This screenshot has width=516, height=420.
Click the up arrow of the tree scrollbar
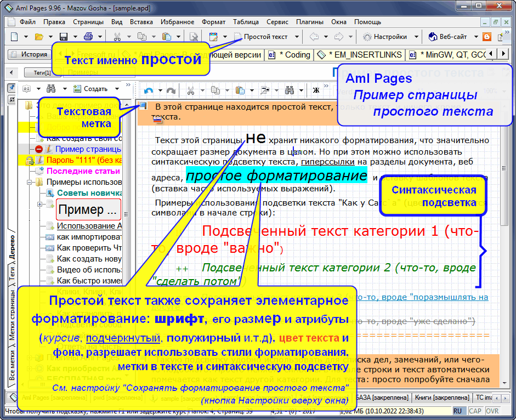click(127, 105)
